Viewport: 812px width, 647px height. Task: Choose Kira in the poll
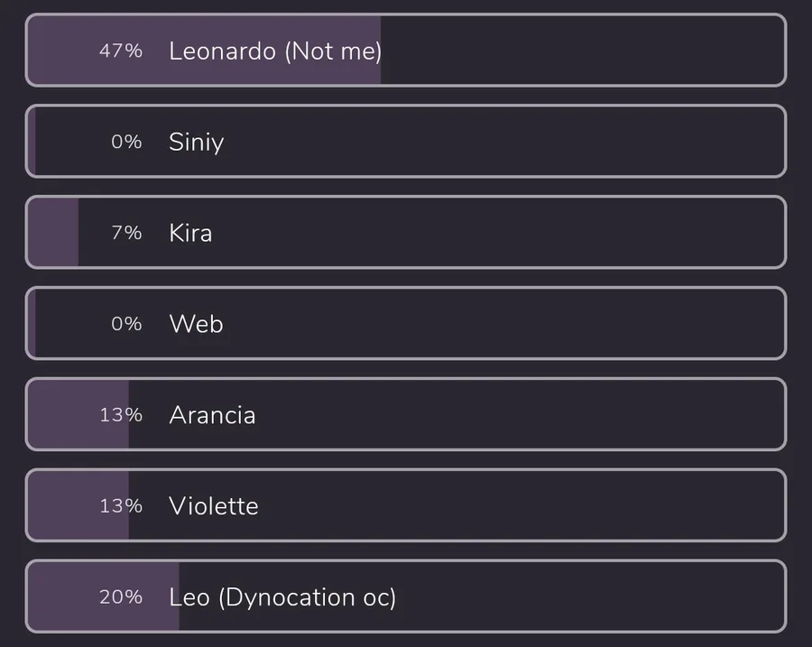(x=406, y=232)
